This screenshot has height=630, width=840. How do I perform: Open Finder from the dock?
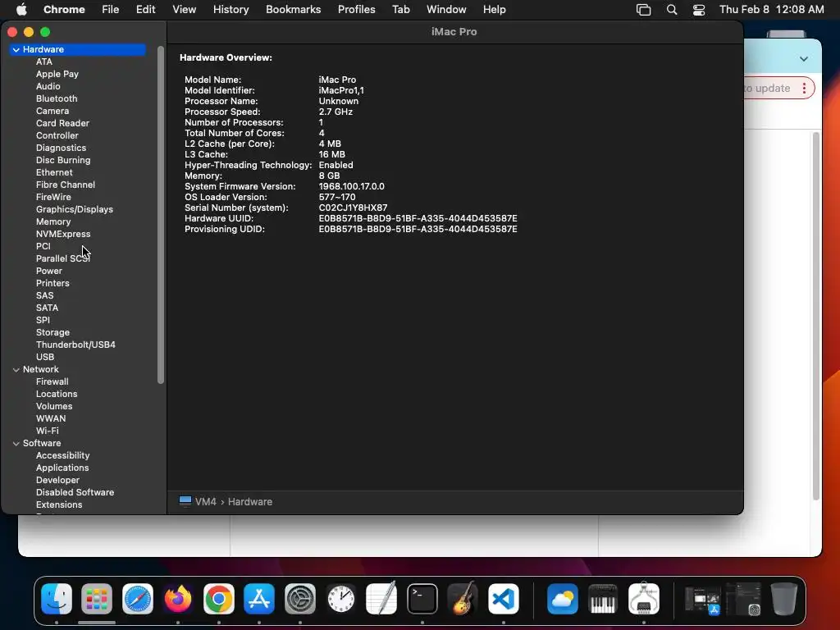tap(57, 598)
